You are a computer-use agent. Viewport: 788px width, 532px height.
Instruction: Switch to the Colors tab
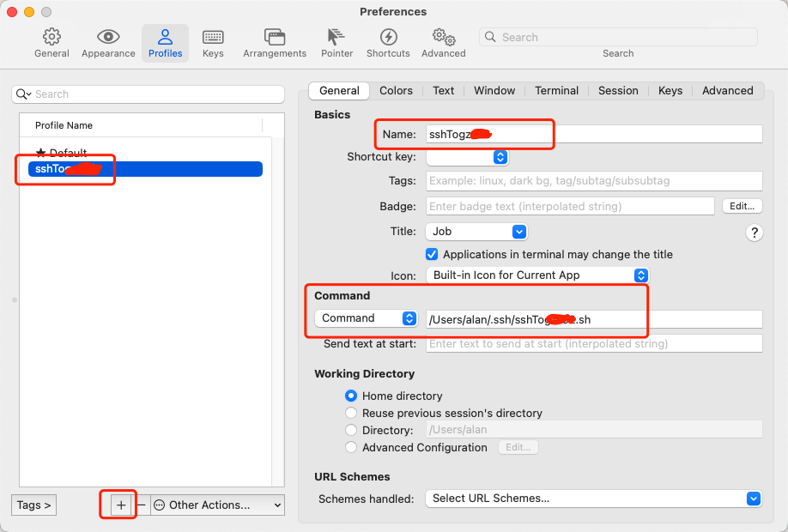click(x=396, y=91)
